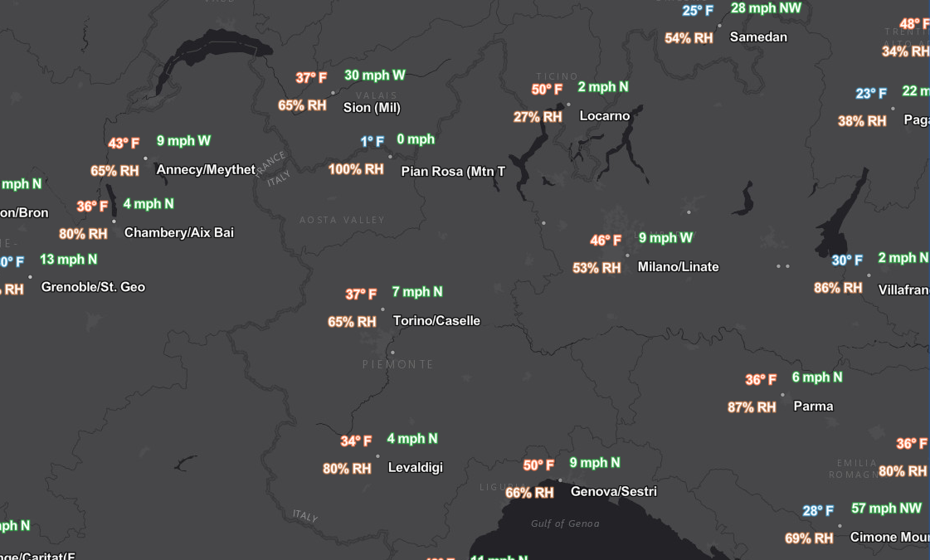
Task: Select the 87% RH humidity value
Action: [752, 407]
